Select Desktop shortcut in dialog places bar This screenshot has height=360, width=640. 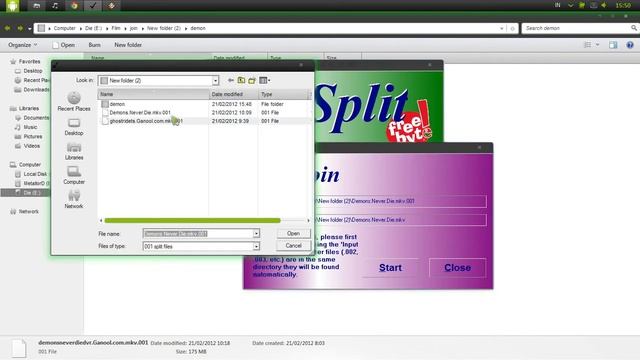74,127
